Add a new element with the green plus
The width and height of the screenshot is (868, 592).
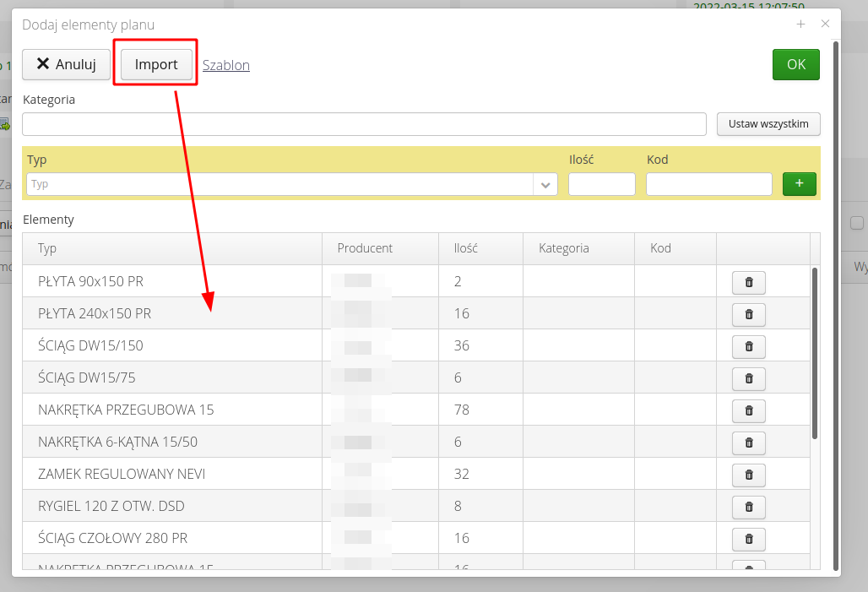(x=799, y=183)
